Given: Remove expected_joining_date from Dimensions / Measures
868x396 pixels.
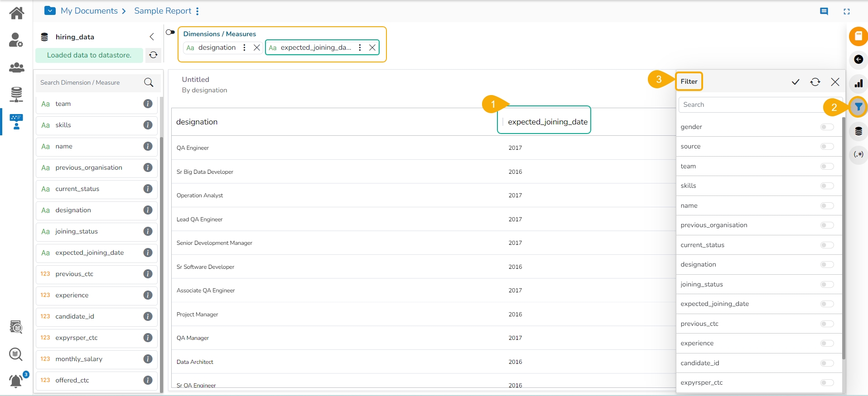Looking at the screenshot, I should [372, 48].
